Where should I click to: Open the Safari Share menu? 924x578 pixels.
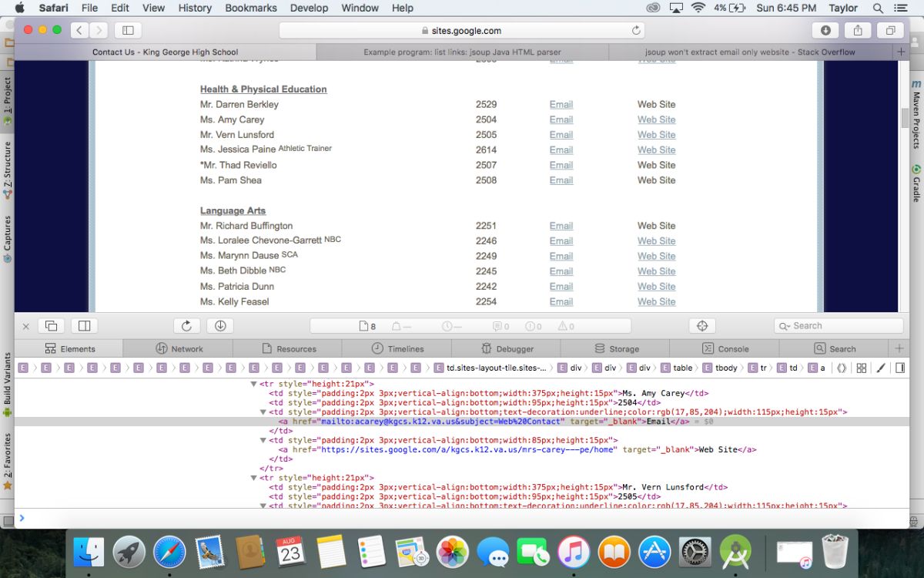(858, 31)
